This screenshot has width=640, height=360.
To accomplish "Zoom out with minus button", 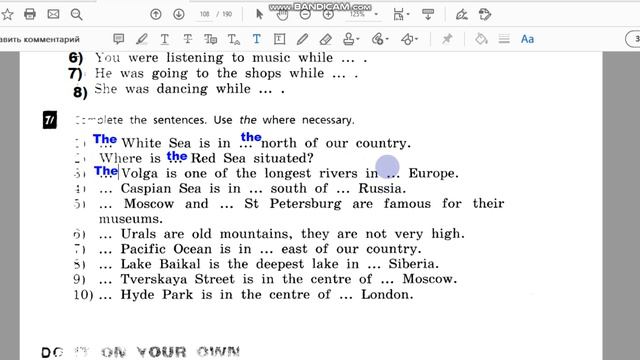I will 305,15.
